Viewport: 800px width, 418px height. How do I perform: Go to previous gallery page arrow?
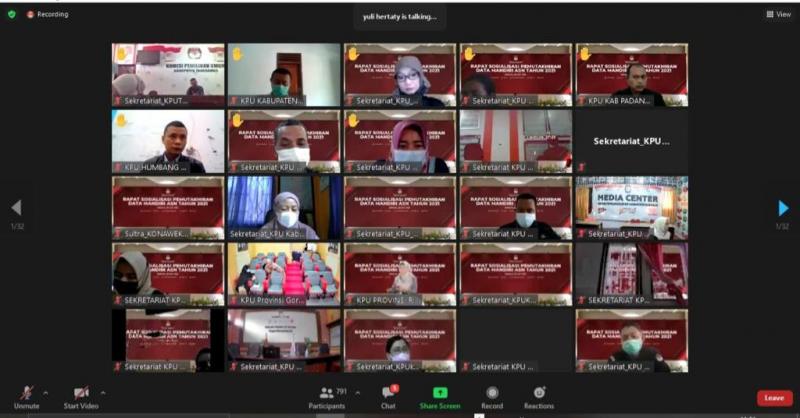click(16, 208)
